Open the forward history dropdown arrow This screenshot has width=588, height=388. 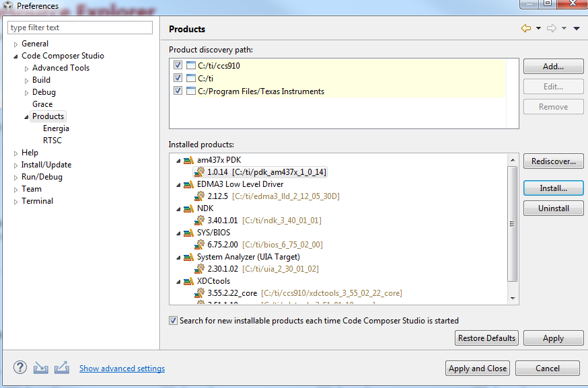564,28
